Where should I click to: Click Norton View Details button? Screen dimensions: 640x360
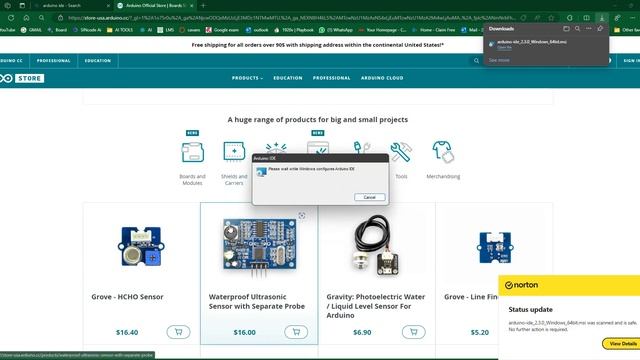622,344
